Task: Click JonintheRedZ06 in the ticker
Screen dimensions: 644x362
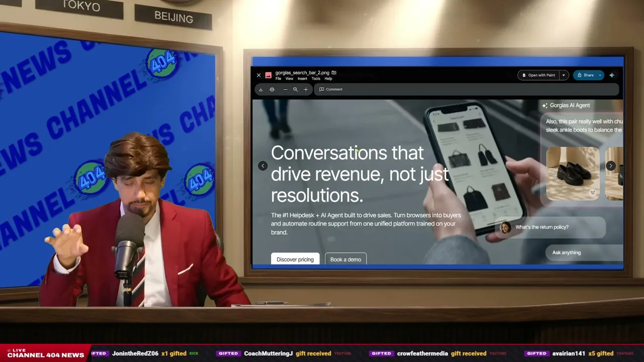Action: [x=135, y=353]
